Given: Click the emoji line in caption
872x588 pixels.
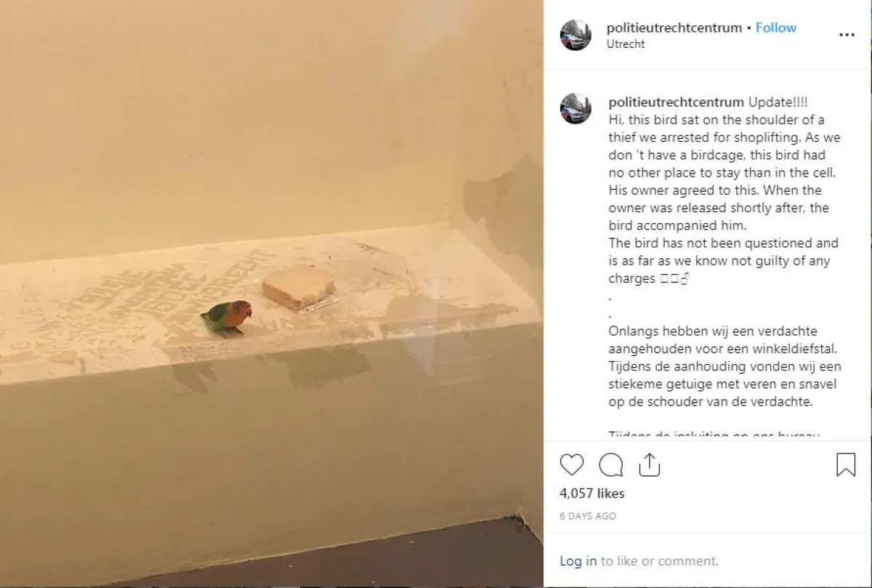Looking at the screenshot, I should [x=648, y=278].
